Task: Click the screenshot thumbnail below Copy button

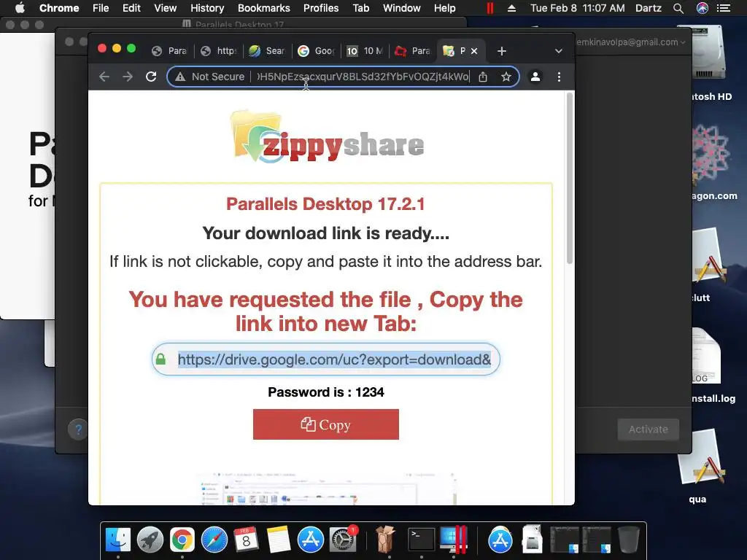Action: 326,488
